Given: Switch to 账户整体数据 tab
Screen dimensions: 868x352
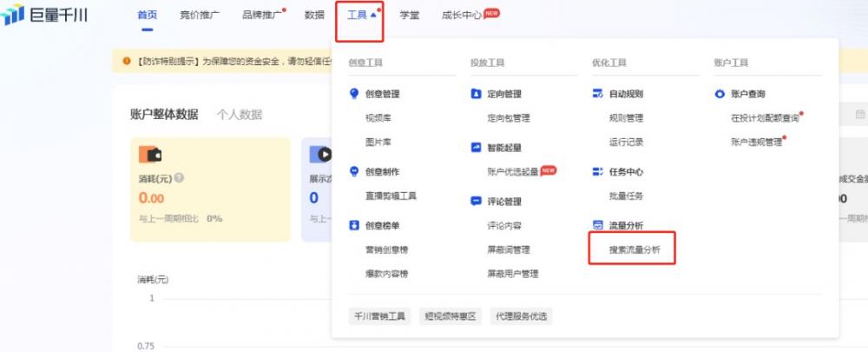Looking at the screenshot, I should click(x=164, y=115).
